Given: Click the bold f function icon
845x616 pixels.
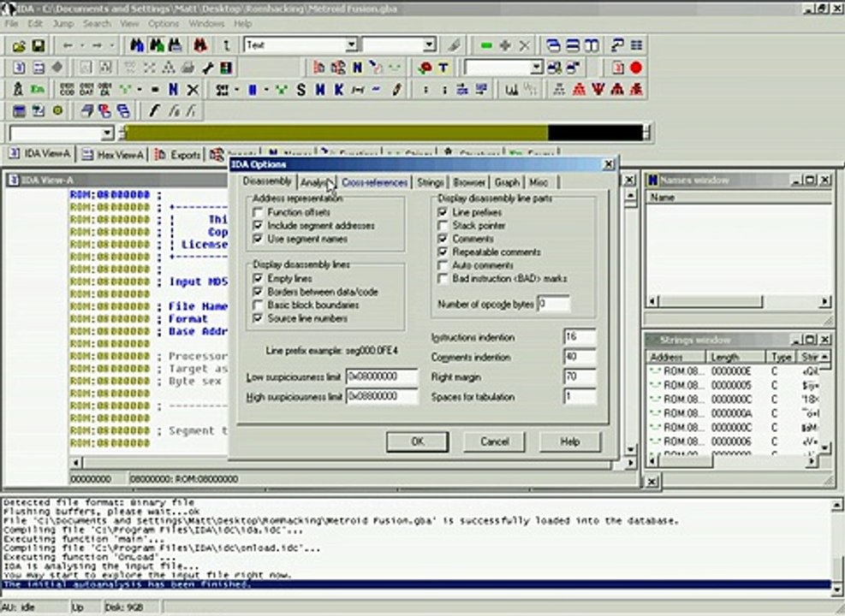Looking at the screenshot, I should pos(154,111).
